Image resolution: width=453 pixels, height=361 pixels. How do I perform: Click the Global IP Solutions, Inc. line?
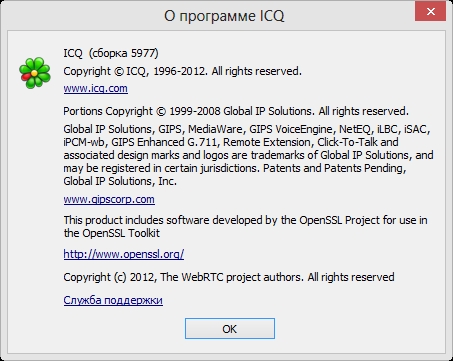click(x=120, y=181)
